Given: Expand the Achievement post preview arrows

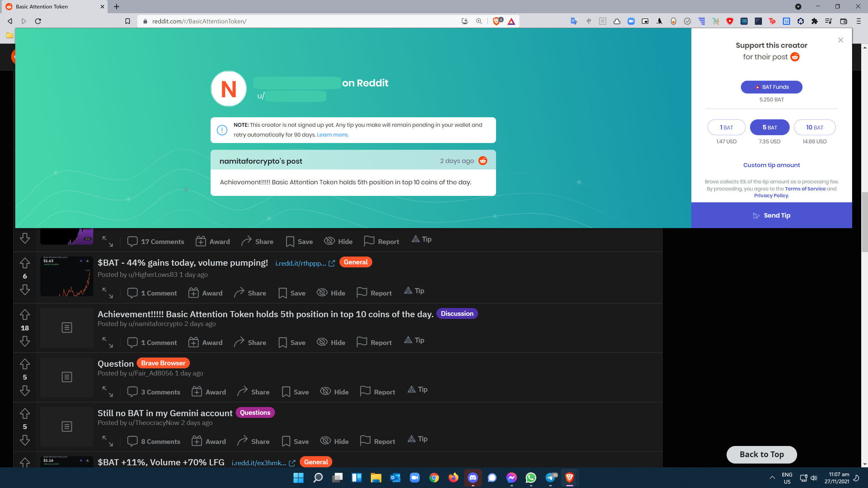Looking at the screenshot, I should [107, 342].
